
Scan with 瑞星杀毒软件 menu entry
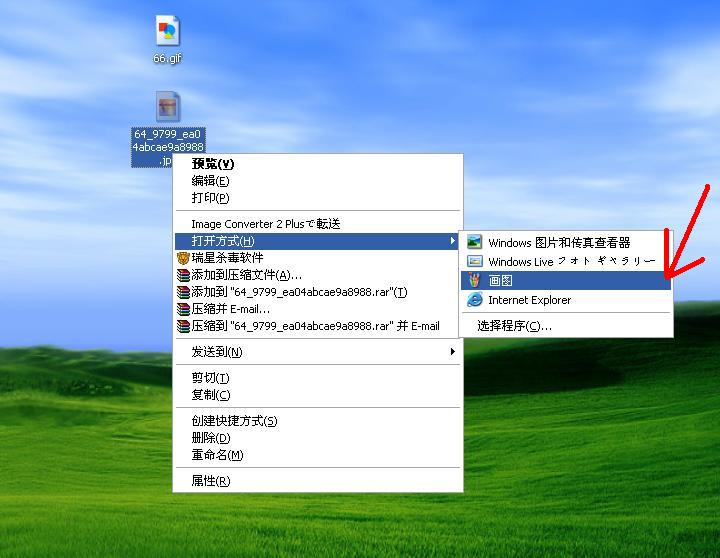[x=318, y=258]
